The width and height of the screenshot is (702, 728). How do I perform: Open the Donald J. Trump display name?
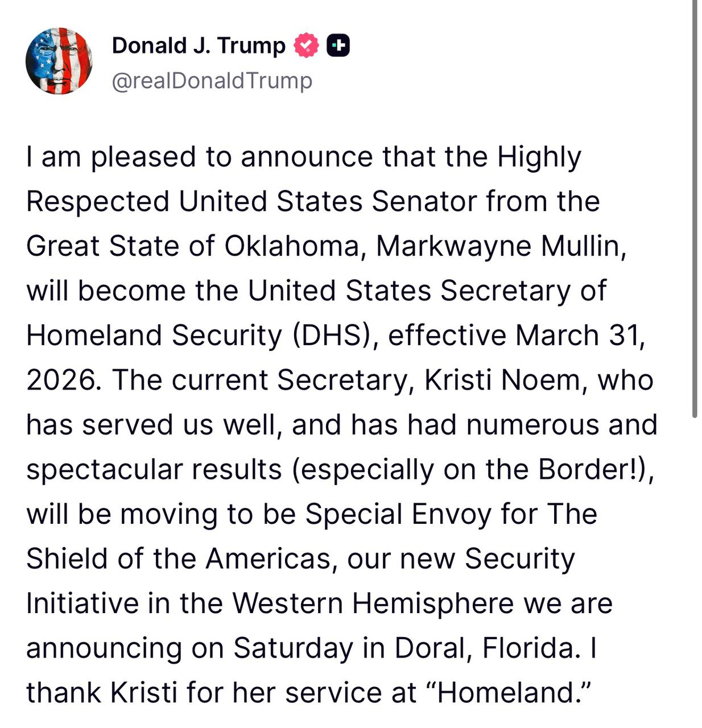tap(199, 45)
